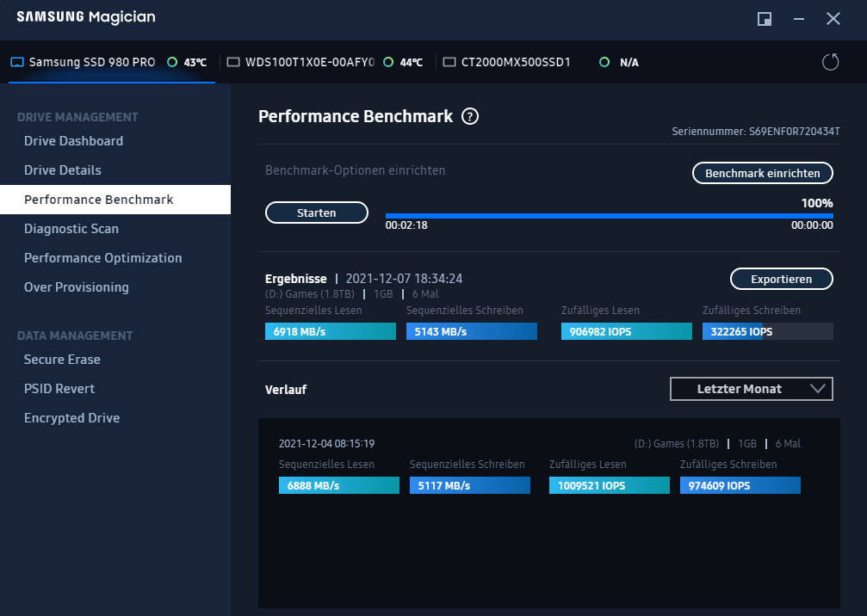867x616 pixels.
Task: Click the result timestamp 2021-12-07 18:34:24
Action: (404, 279)
